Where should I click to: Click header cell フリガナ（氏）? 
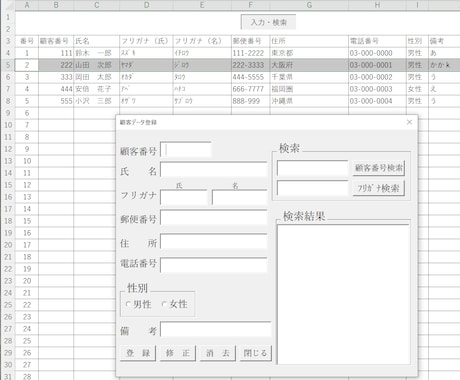pos(146,41)
